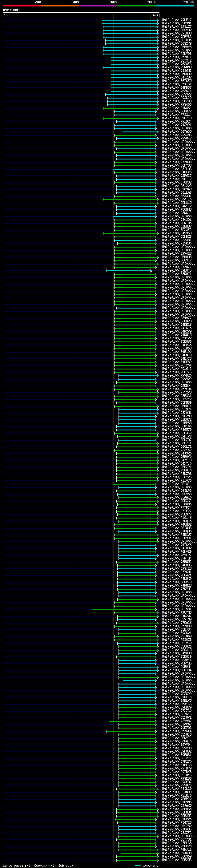The width and height of the screenshot is (197, 868).
Task: Click the cyan alignment bar for UniRef100_Q9LFJ7
Action: tap(130, 20)
